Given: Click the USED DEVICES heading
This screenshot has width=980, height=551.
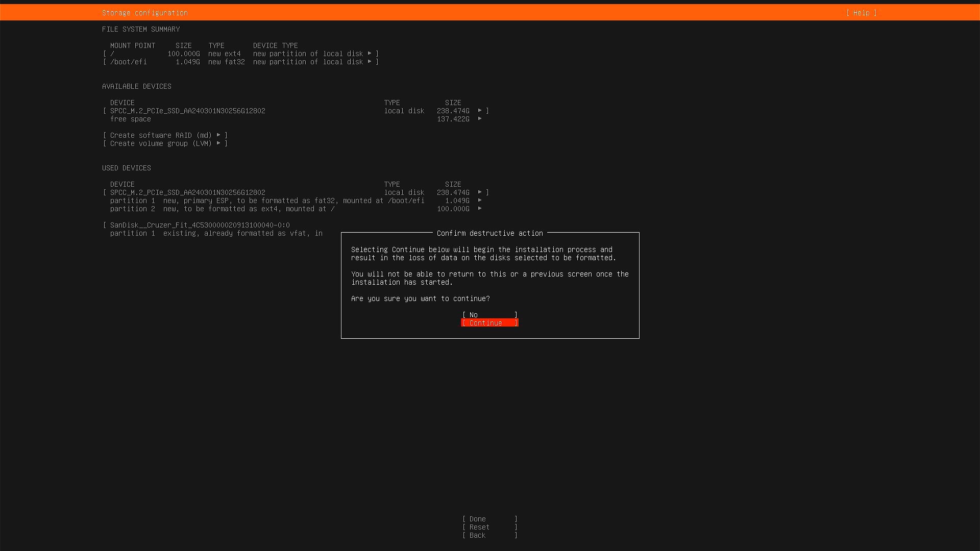Looking at the screenshot, I should [127, 168].
